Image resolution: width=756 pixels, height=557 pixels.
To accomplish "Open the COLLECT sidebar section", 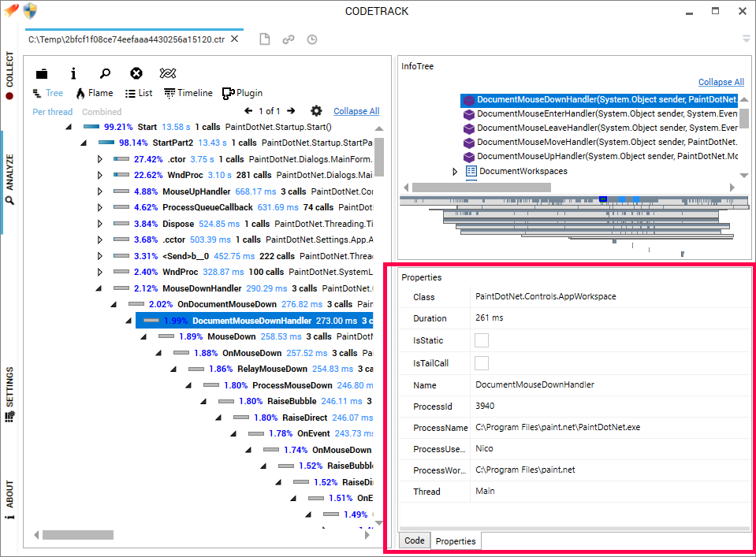I will (9, 75).
